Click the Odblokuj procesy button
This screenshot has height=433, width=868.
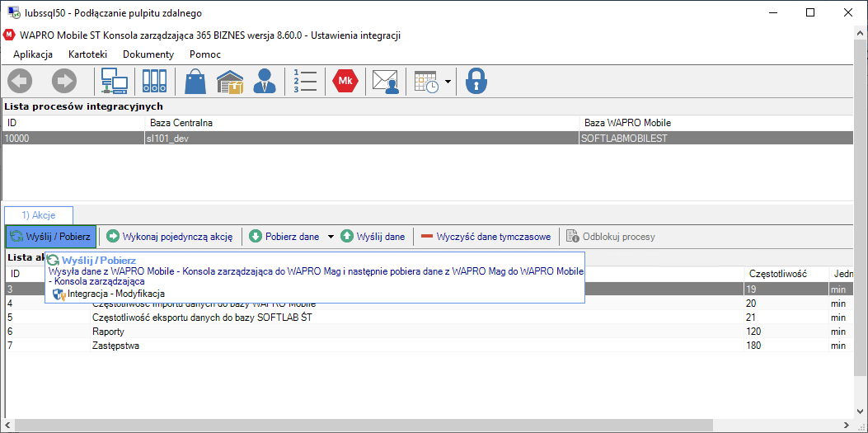[x=611, y=237]
